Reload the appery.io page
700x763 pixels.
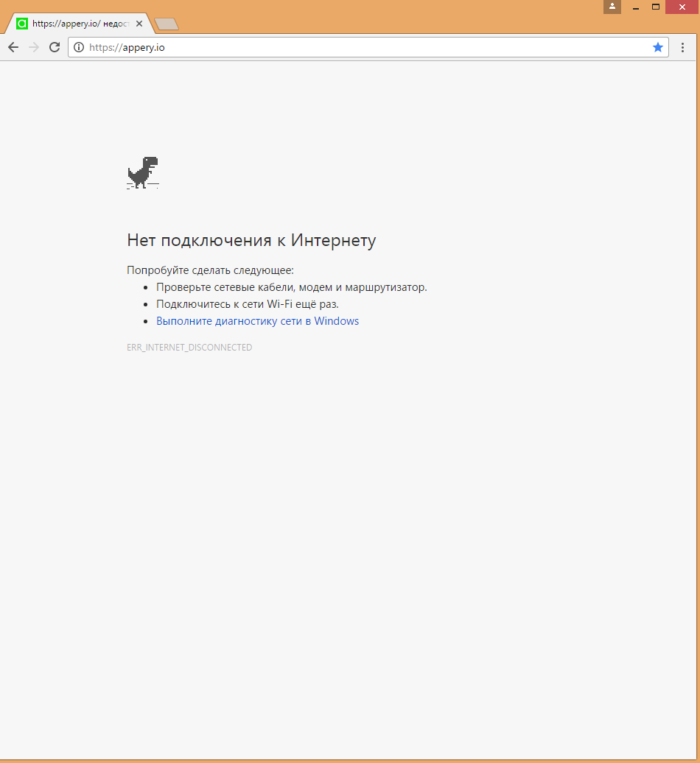55,47
